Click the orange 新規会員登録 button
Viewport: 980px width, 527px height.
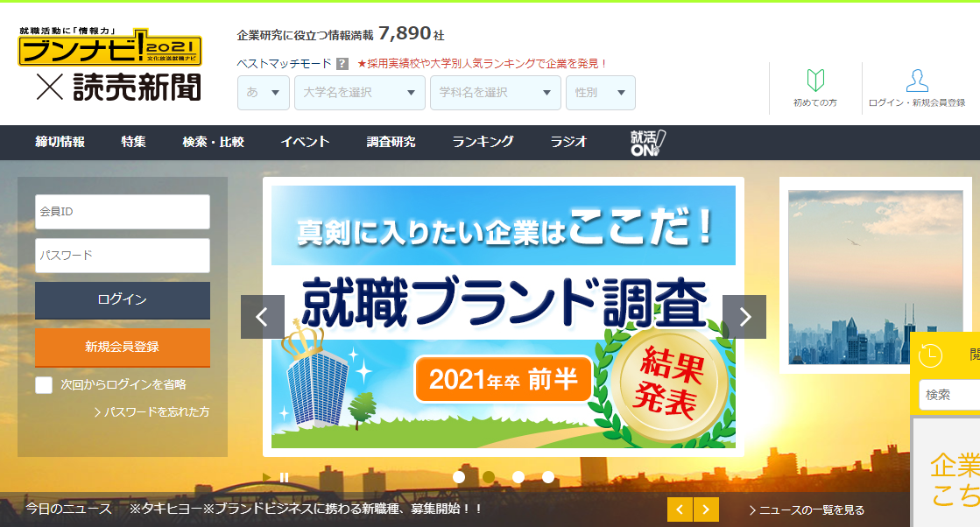point(123,348)
